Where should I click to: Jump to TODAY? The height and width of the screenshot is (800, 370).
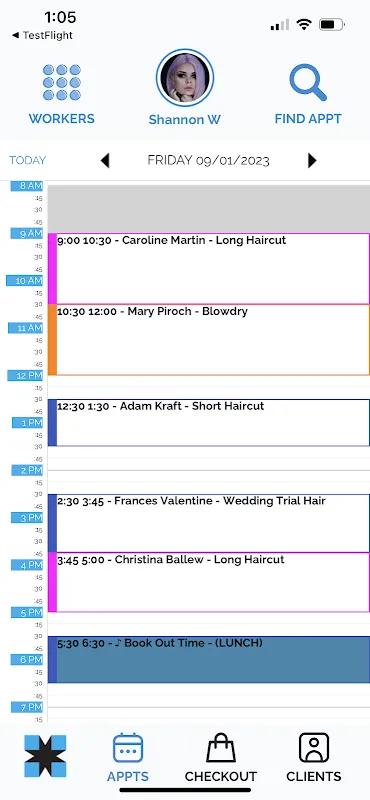click(28, 160)
